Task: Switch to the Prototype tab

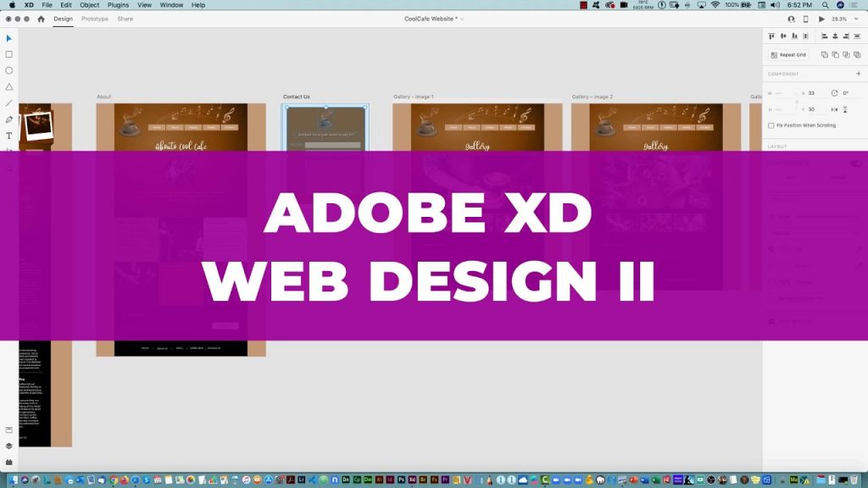Action: 93,19
